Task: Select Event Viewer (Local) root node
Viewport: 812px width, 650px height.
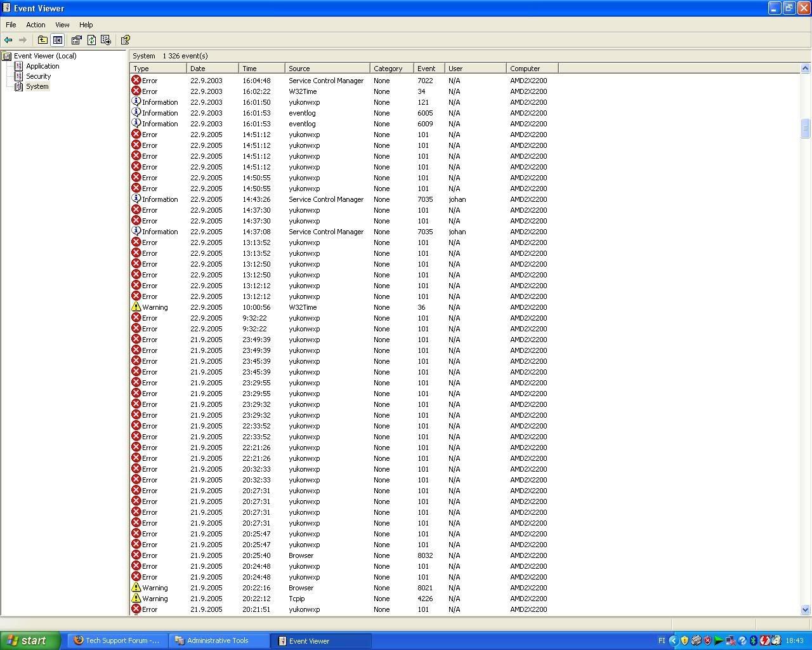Action: click(39, 56)
